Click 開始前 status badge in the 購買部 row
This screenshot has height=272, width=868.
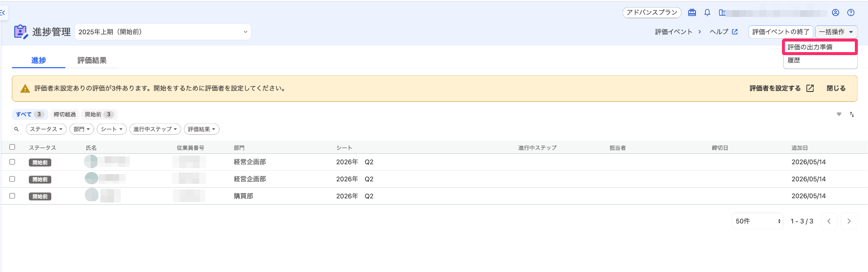[x=40, y=196]
